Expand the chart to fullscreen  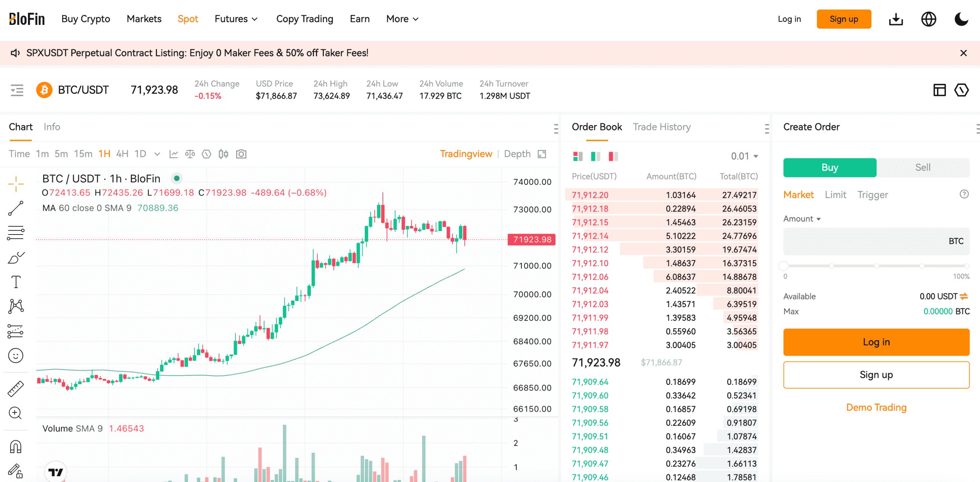pyautogui.click(x=542, y=154)
